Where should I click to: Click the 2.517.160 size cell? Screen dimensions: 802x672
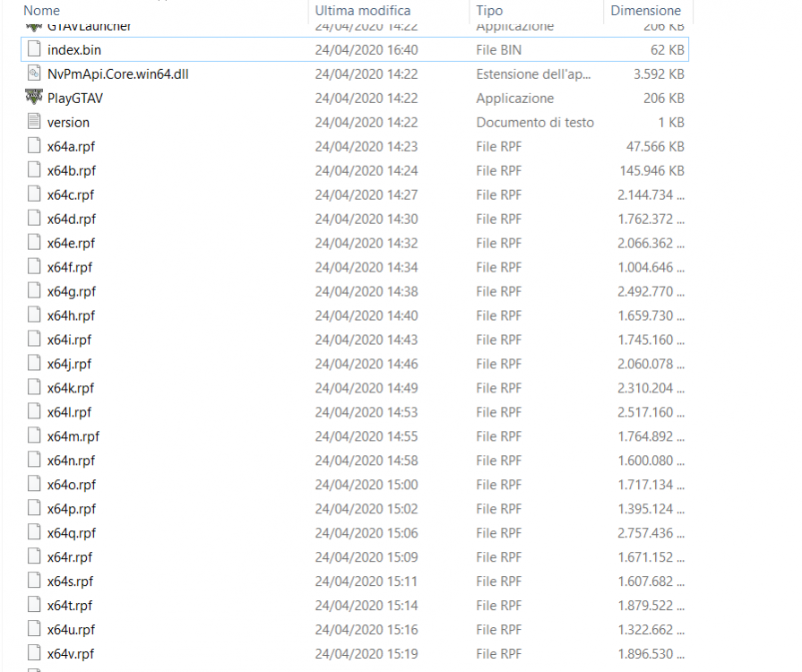point(651,412)
